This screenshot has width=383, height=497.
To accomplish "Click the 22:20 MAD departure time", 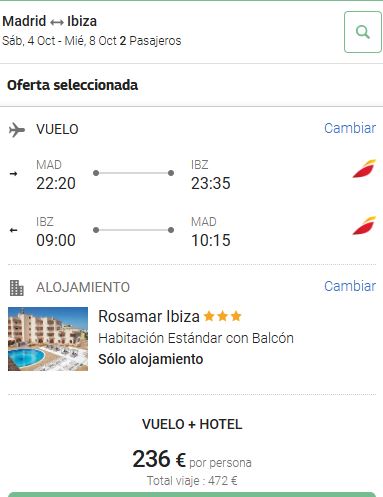I will coord(56,183).
